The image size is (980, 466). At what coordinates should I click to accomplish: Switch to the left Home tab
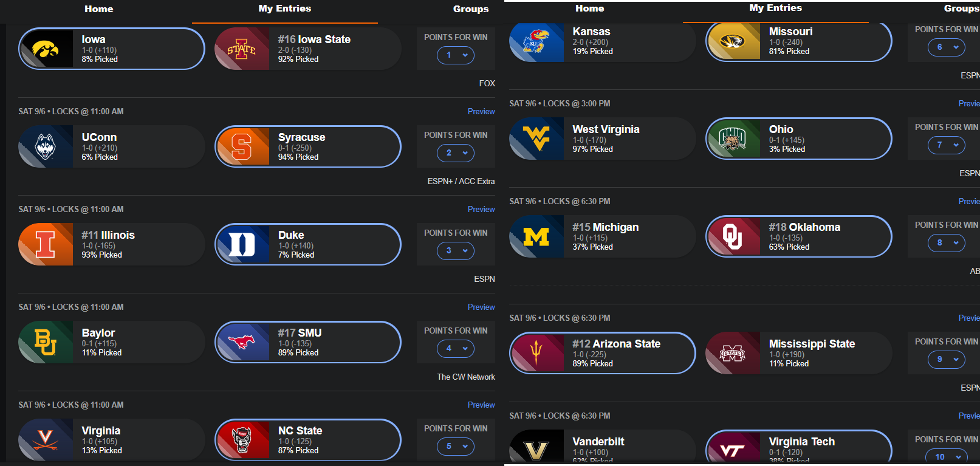[99, 9]
